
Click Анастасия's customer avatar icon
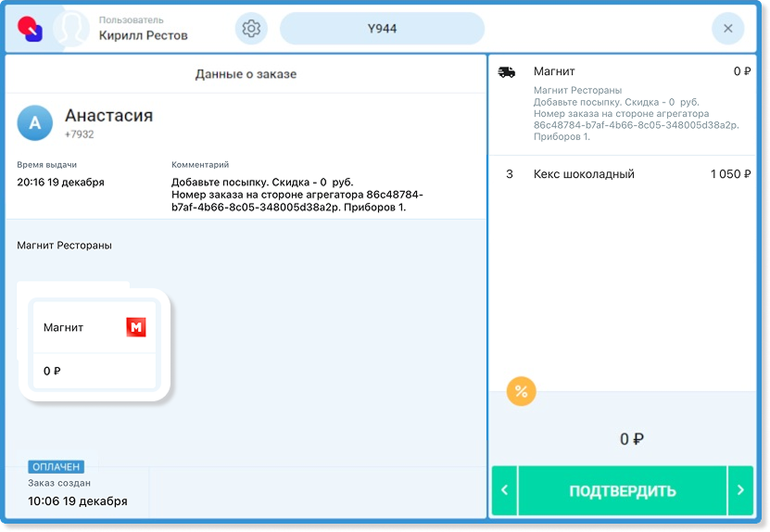click(35, 122)
